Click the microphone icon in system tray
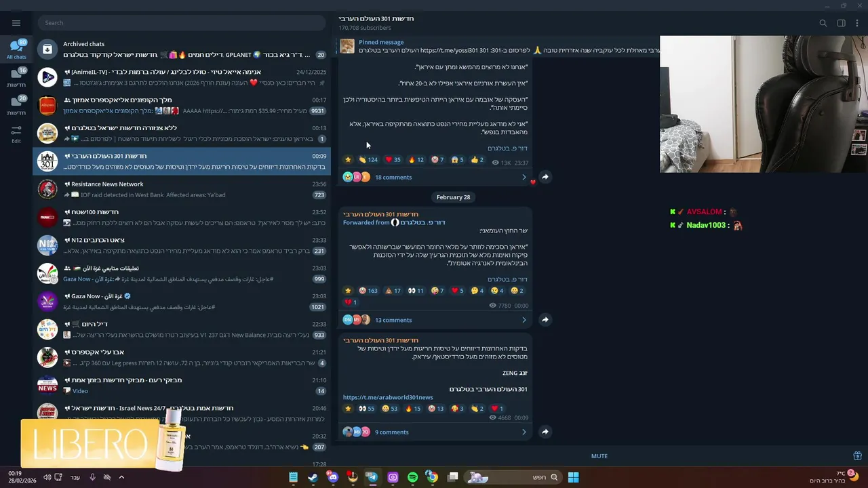 click(92, 477)
